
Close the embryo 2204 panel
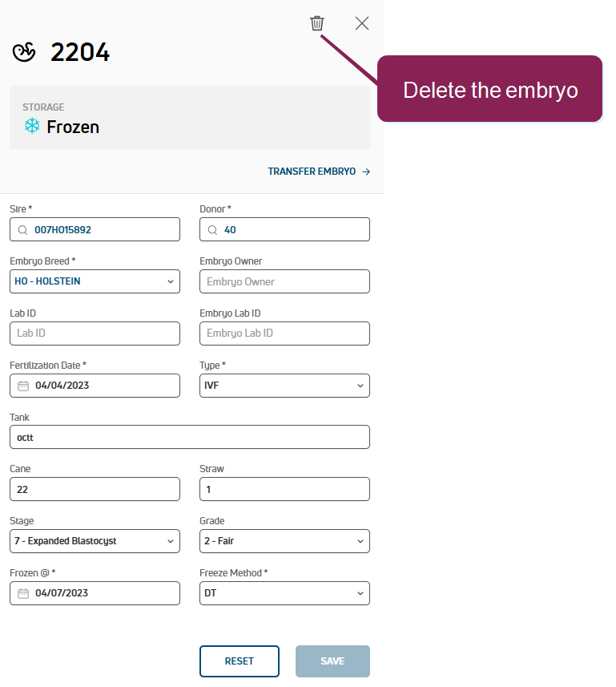pos(362,23)
